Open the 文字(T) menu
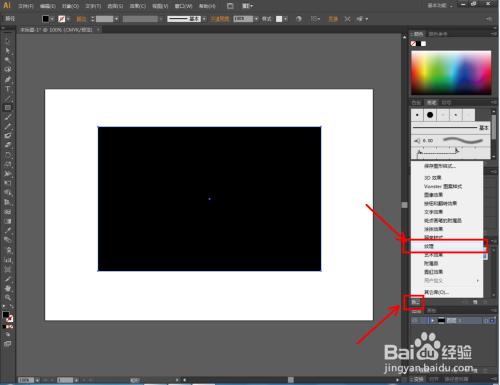The width and height of the screenshot is (500, 385). pyautogui.click(x=93, y=6)
